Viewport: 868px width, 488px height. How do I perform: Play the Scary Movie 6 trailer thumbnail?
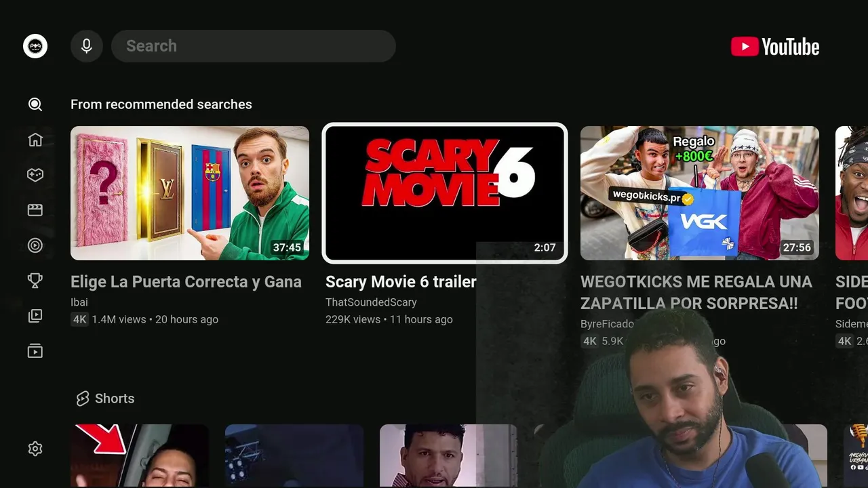pyautogui.click(x=445, y=193)
